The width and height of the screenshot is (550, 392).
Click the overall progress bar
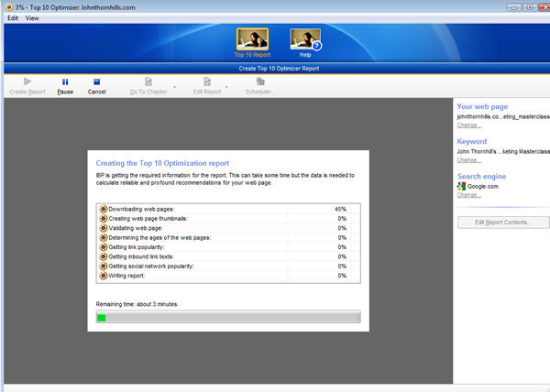click(x=228, y=317)
